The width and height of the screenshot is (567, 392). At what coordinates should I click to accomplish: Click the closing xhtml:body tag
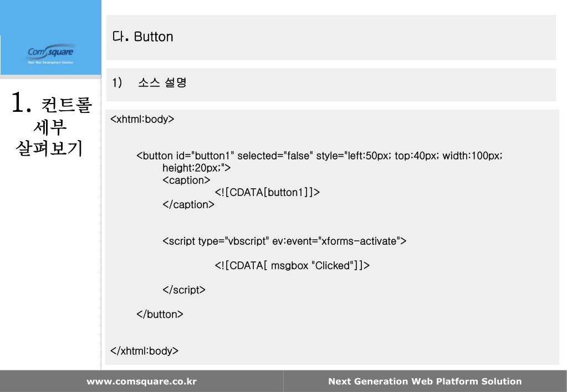pos(144,351)
